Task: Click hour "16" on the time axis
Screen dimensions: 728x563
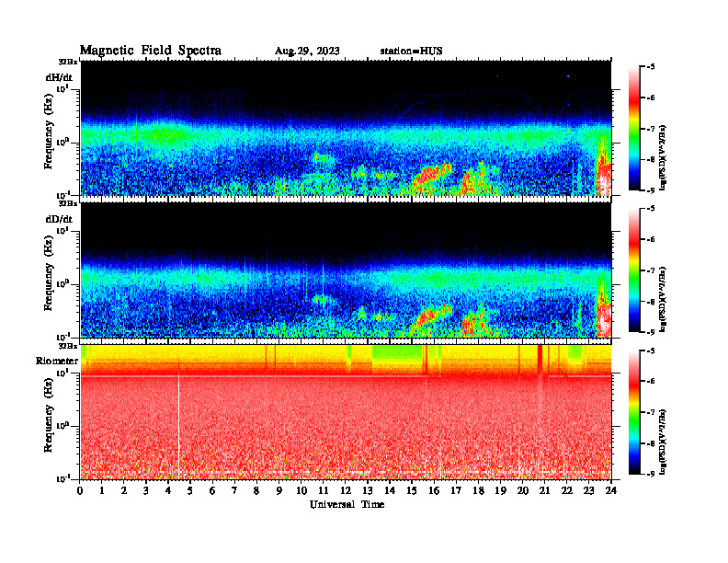Action: (x=434, y=490)
